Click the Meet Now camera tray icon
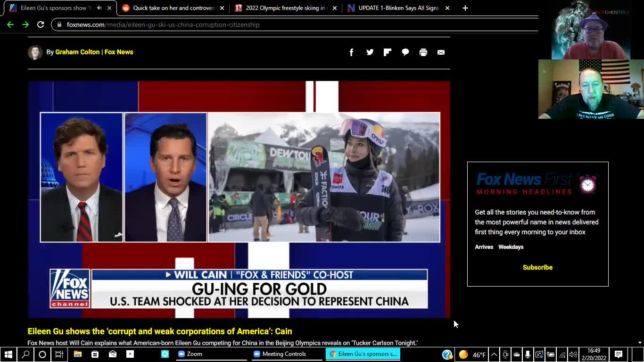Viewport: 644px width, 362px height. 505,354
